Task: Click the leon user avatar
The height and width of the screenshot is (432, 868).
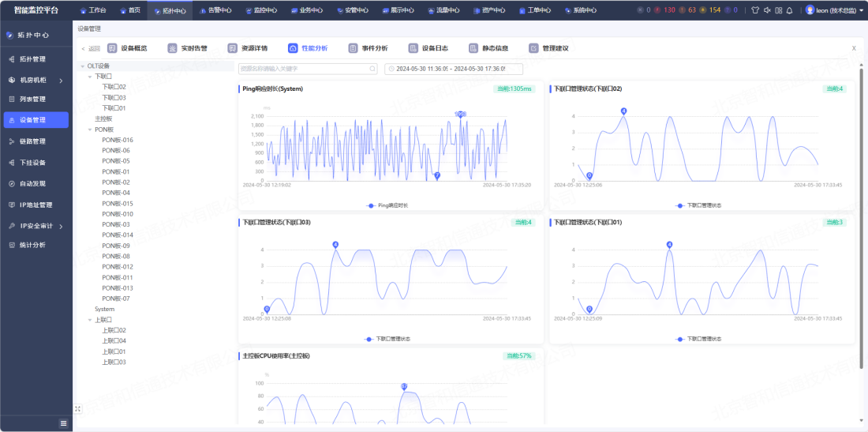Action: pyautogui.click(x=810, y=10)
